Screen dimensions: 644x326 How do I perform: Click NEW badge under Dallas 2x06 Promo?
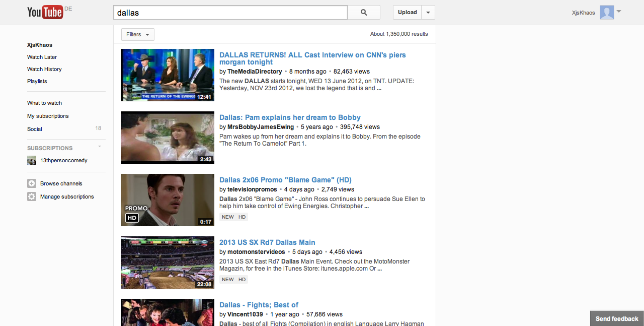(228, 217)
